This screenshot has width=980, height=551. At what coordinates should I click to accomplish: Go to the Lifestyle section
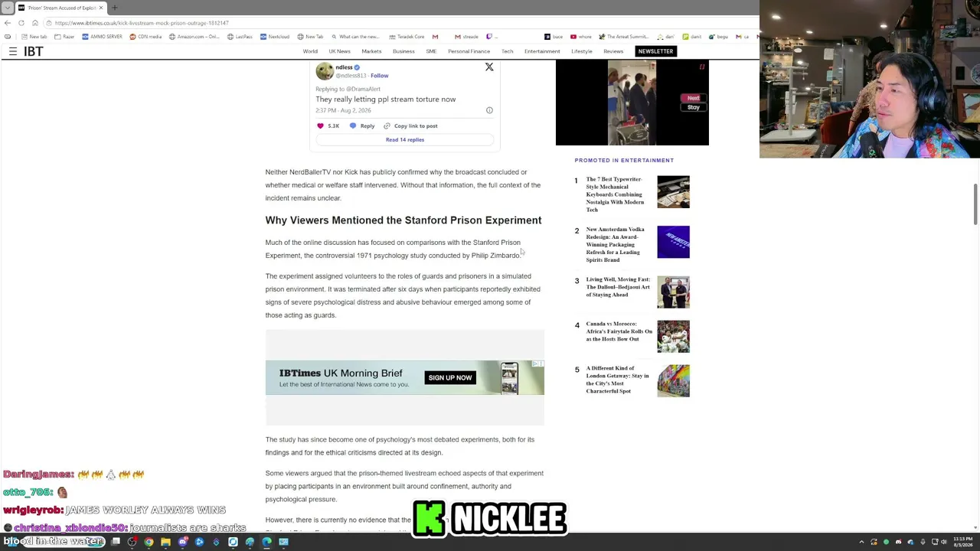tap(581, 51)
